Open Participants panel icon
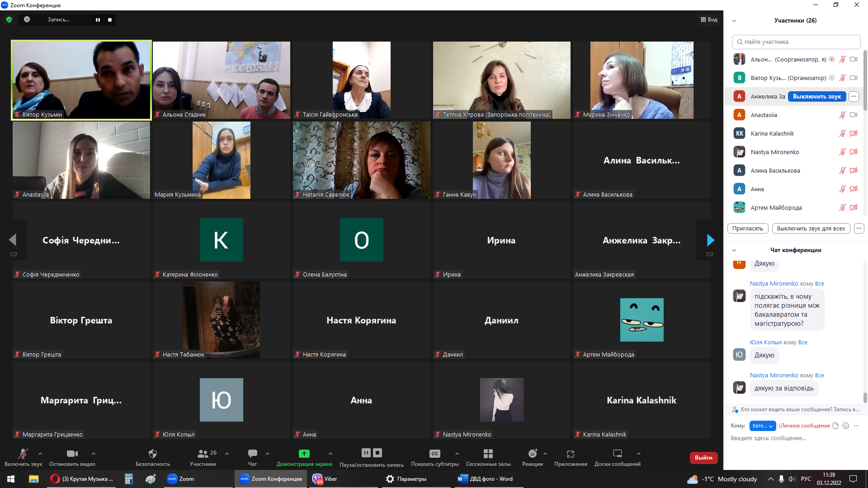 (x=203, y=454)
